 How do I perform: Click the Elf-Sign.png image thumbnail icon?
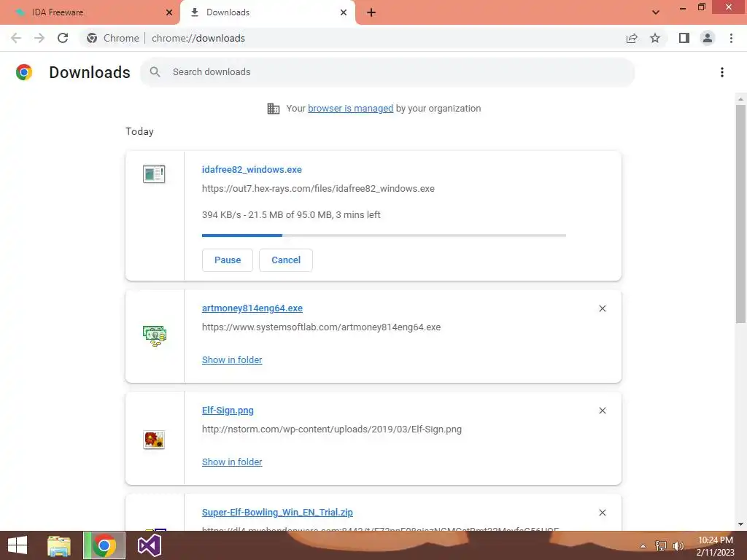tap(154, 440)
